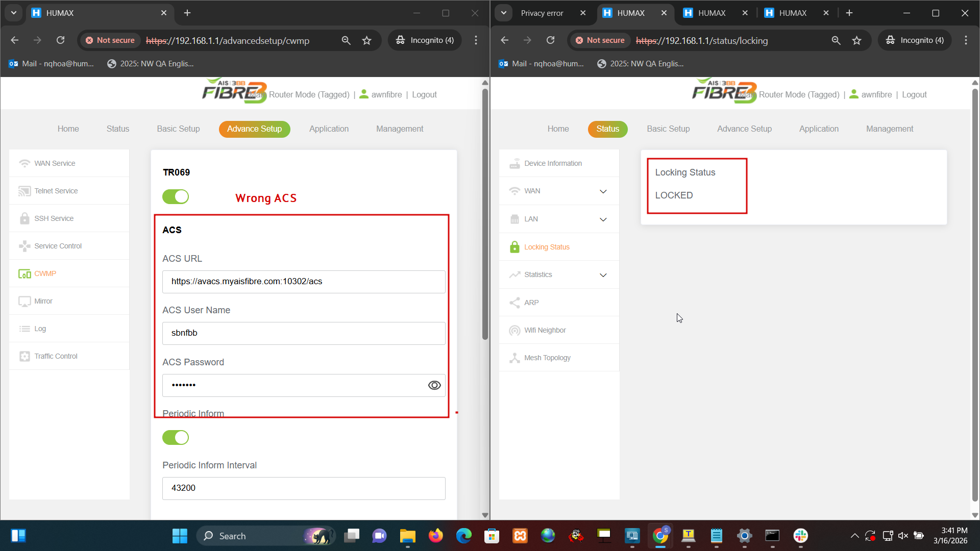
Task: Click the ACS URL input field
Action: (304, 282)
